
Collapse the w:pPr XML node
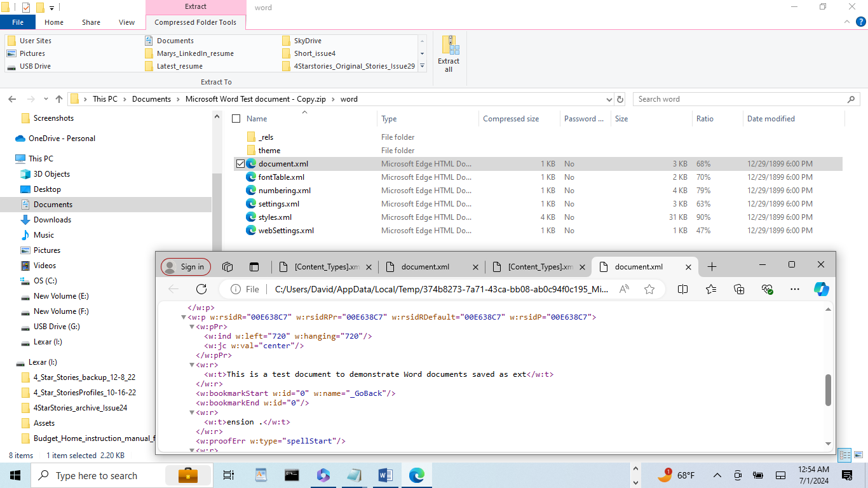click(x=192, y=327)
